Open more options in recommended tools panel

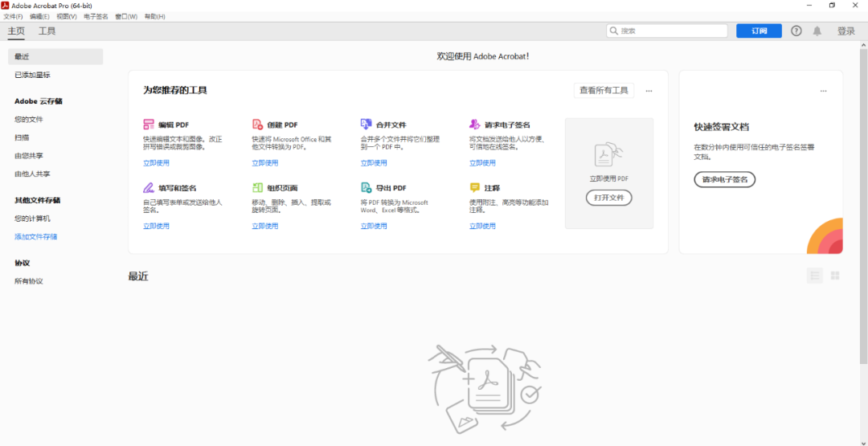[649, 91]
